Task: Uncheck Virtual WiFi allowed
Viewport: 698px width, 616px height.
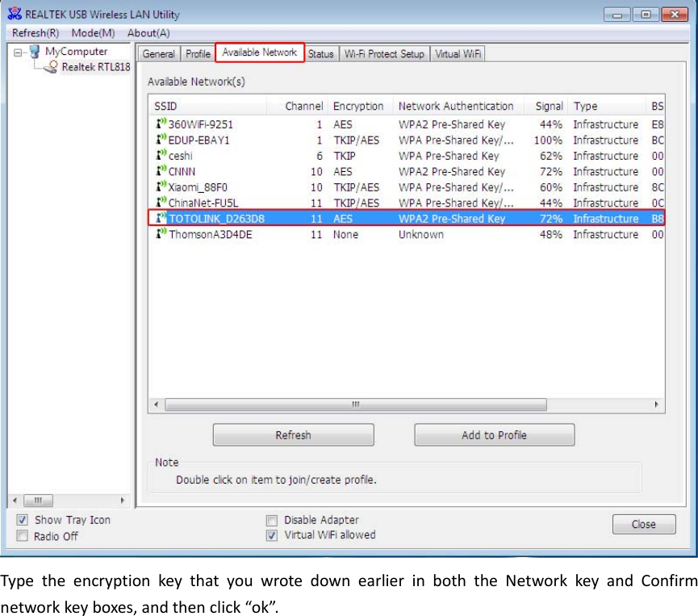Action: click(272, 535)
